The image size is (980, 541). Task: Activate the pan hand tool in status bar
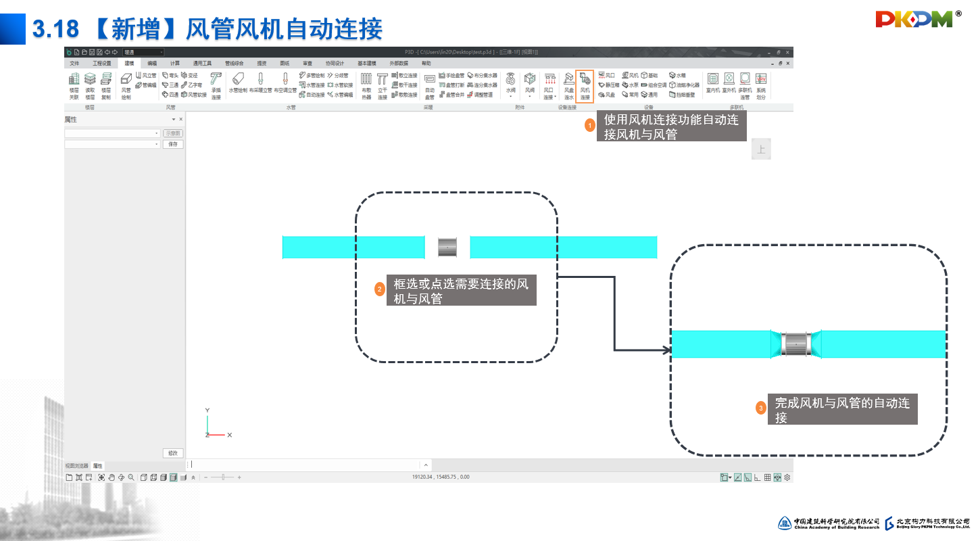(112, 477)
